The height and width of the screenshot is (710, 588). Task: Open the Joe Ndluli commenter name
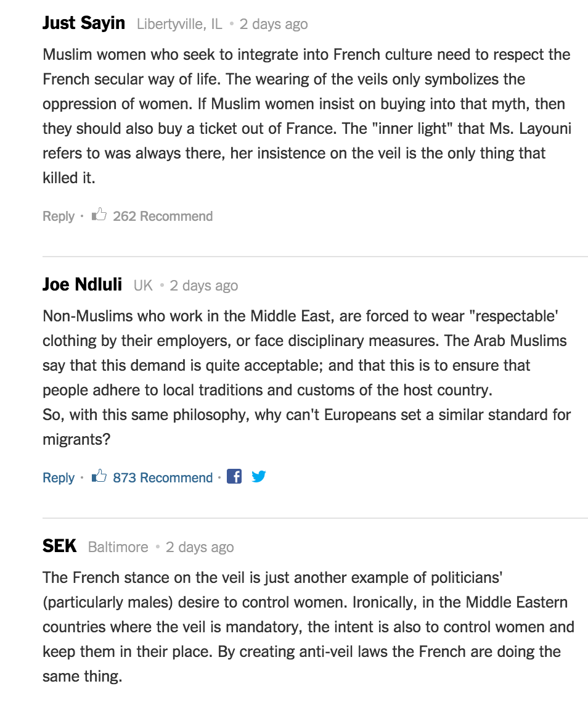82,285
